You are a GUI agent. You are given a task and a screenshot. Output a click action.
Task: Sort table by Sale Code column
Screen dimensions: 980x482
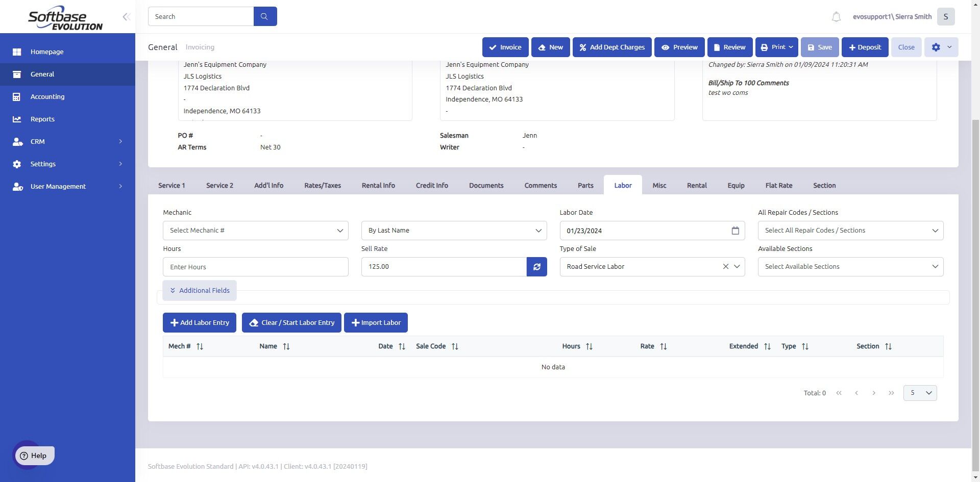coord(455,346)
